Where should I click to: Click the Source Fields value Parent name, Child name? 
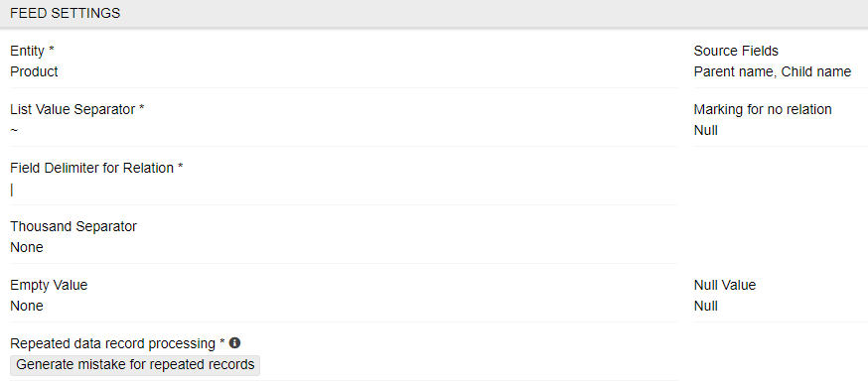773,71
